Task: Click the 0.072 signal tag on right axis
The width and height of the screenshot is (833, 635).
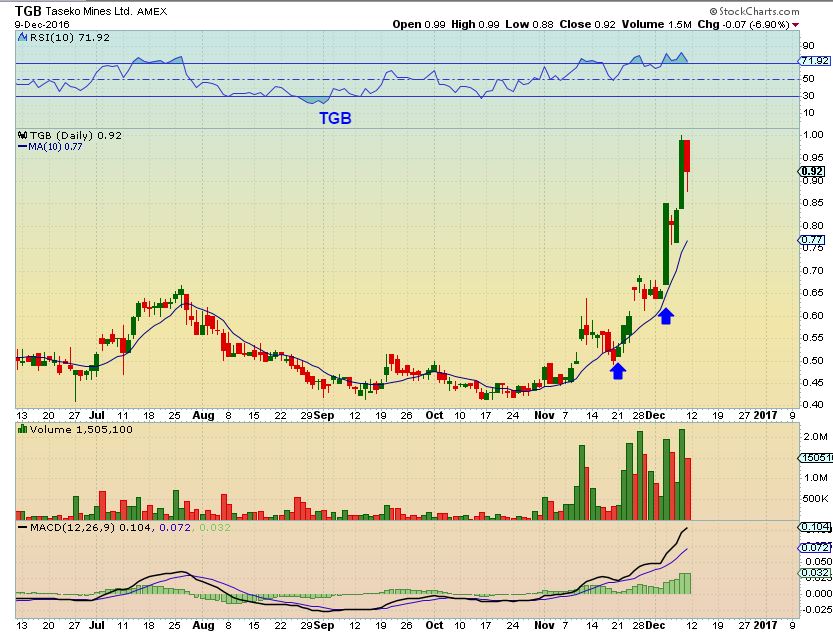Action: point(815,547)
